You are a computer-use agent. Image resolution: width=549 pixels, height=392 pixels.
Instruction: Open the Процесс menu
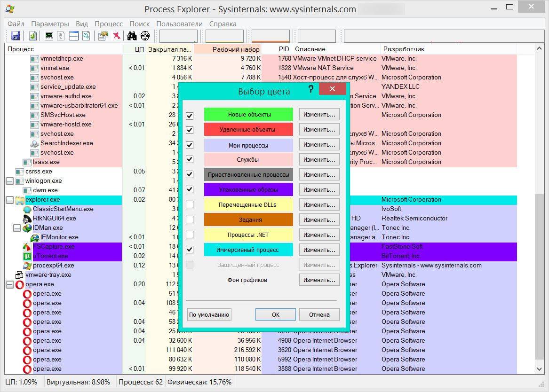click(x=109, y=24)
